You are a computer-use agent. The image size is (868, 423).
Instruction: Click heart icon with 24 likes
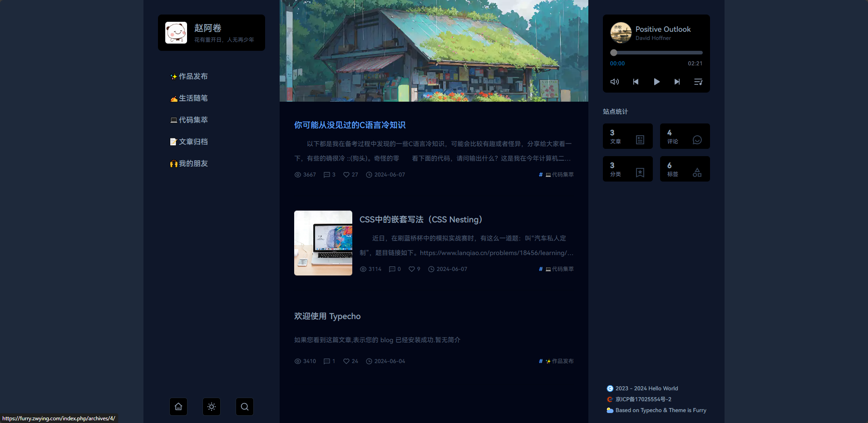[x=346, y=361]
